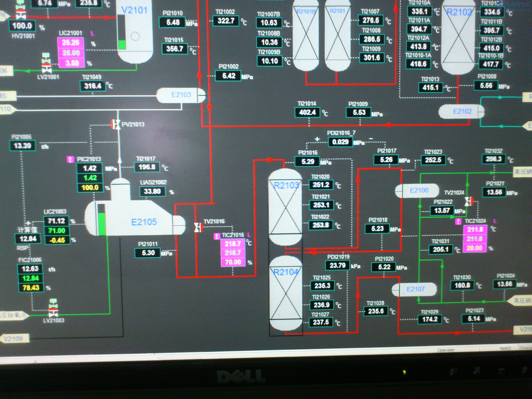Select LIC21003 setpoint 71.00

[x=57, y=230]
